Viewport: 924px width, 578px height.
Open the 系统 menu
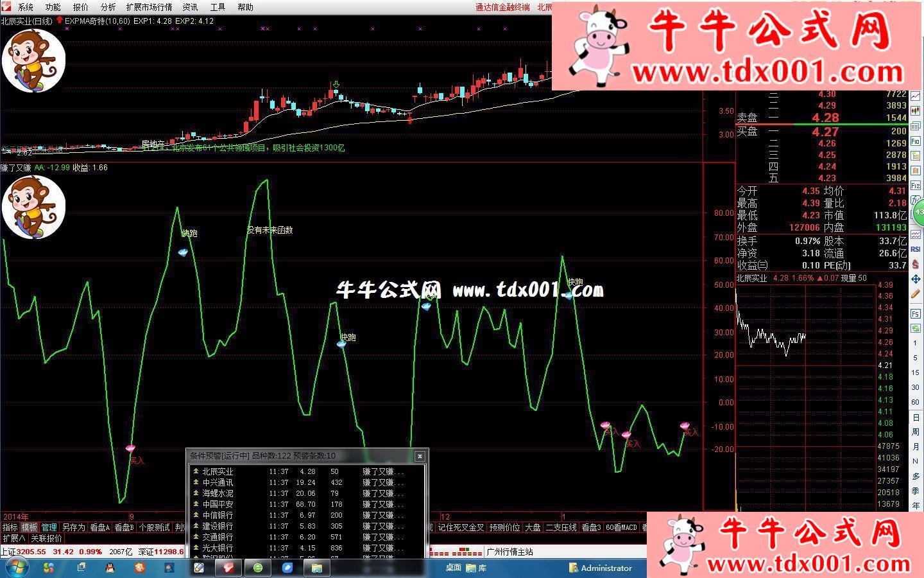tap(26, 7)
